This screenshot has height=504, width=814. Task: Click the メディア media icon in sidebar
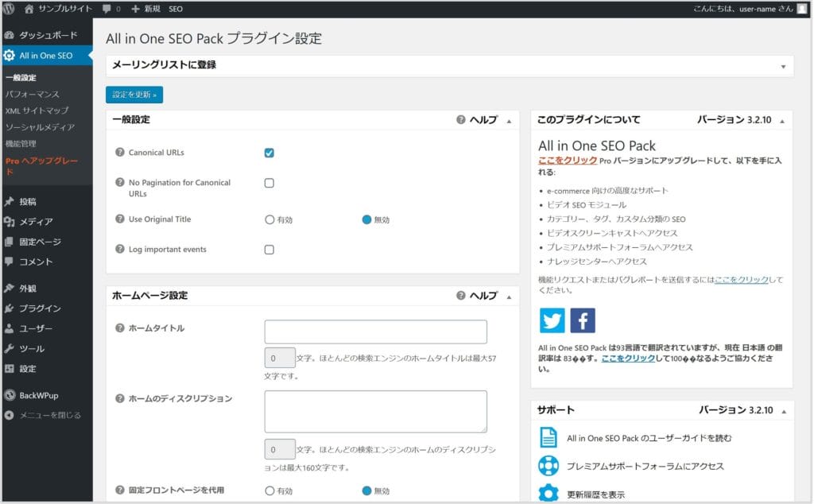pyautogui.click(x=9, y=222)
